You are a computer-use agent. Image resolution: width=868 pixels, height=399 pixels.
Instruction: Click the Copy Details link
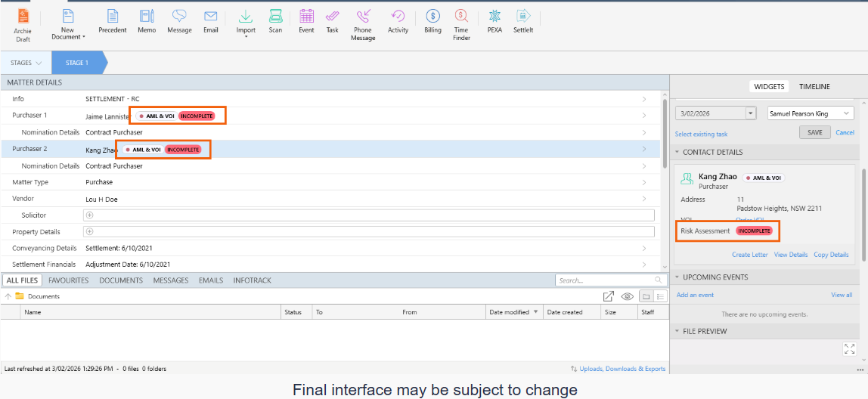(x=831, y=255)
